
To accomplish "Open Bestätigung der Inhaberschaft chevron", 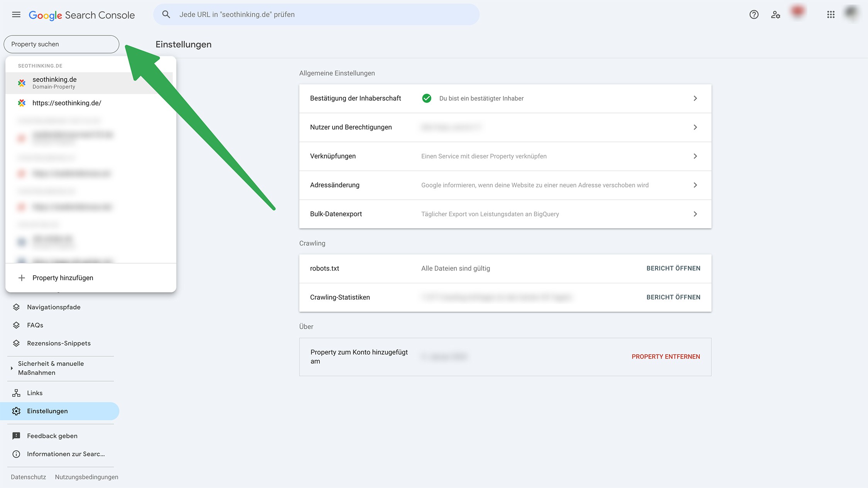I will (695, 98).
